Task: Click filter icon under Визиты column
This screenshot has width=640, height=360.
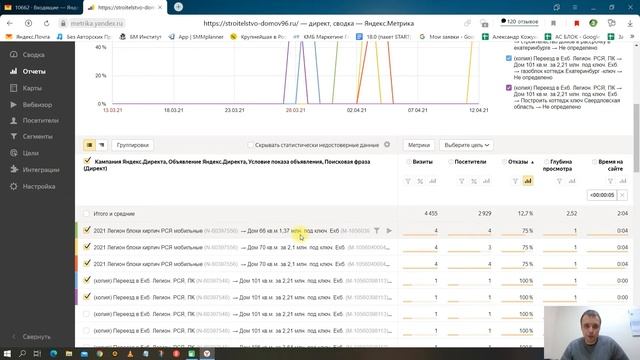Action: 408,181
